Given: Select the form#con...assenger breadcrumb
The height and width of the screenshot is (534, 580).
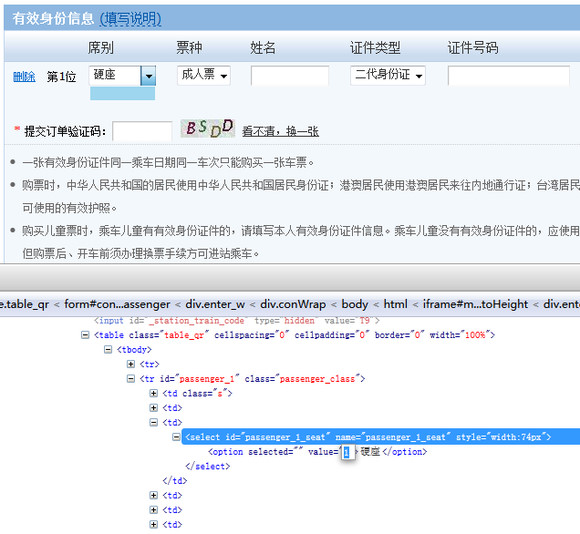Looking at the screenshot, I should click(117, 304).
